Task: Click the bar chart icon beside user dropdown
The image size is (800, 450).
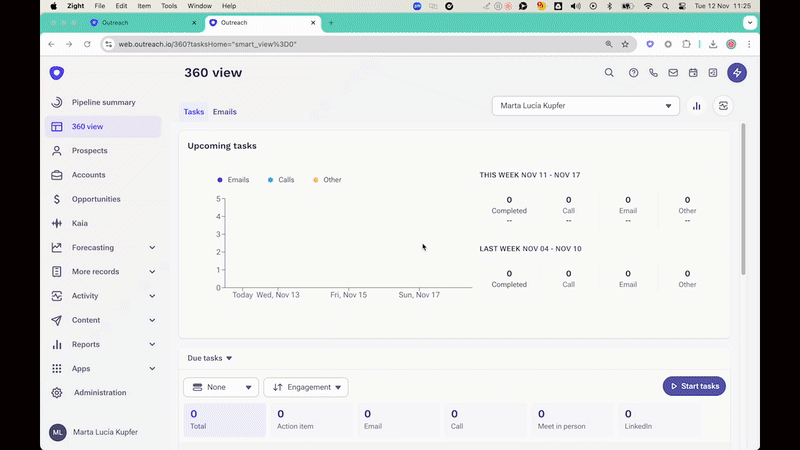Action: (696, 106)
